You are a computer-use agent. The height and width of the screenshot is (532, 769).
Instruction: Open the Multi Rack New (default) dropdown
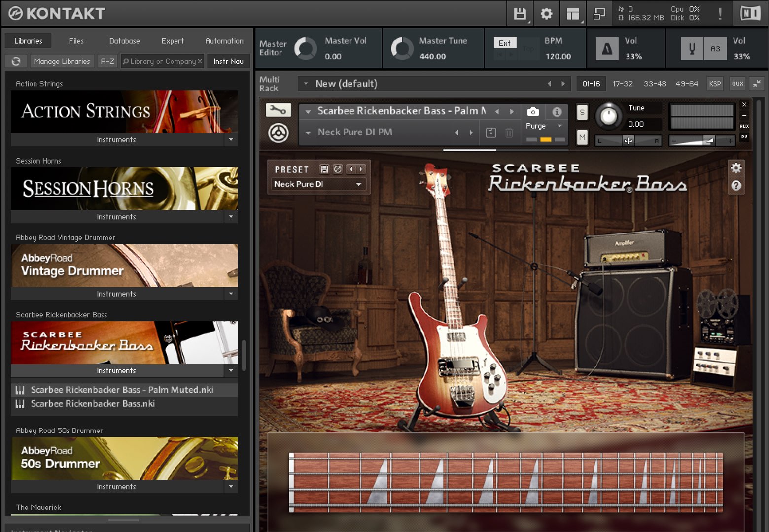(306, 84)
